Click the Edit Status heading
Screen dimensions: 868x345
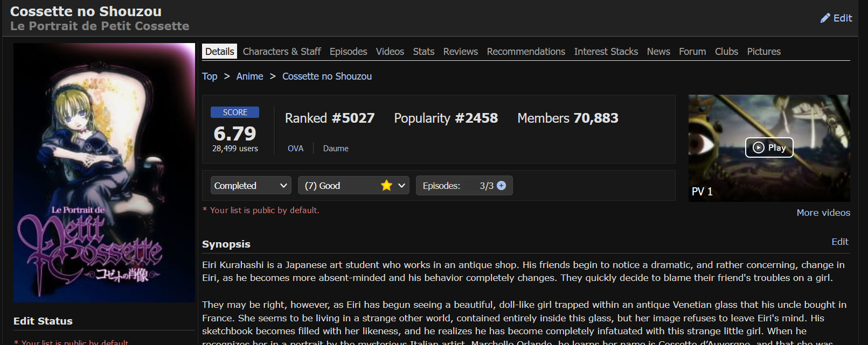(x=43, y=321)
